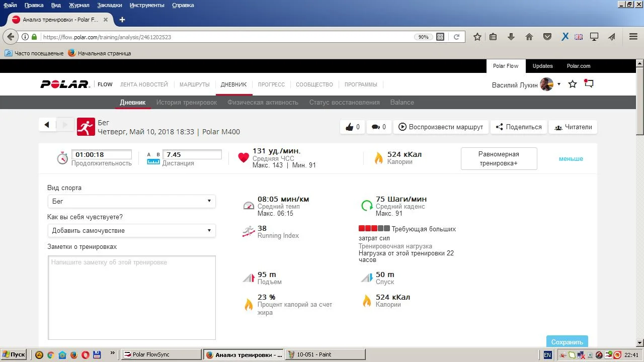Click the average pace speedometer icon
Image resolution: width=644 pixels, height=362 pixels.
pos(249,205)
